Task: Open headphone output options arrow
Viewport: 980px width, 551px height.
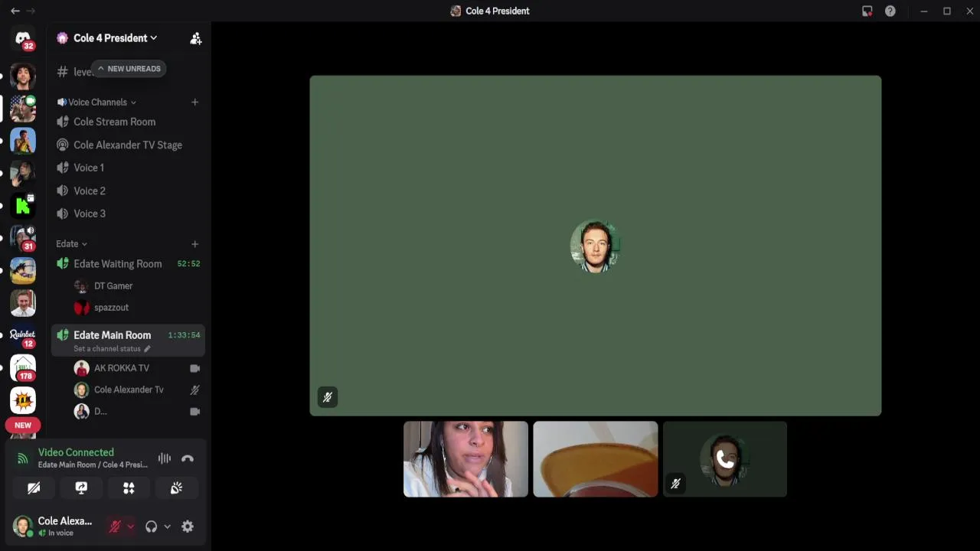Action: (167, 527)
